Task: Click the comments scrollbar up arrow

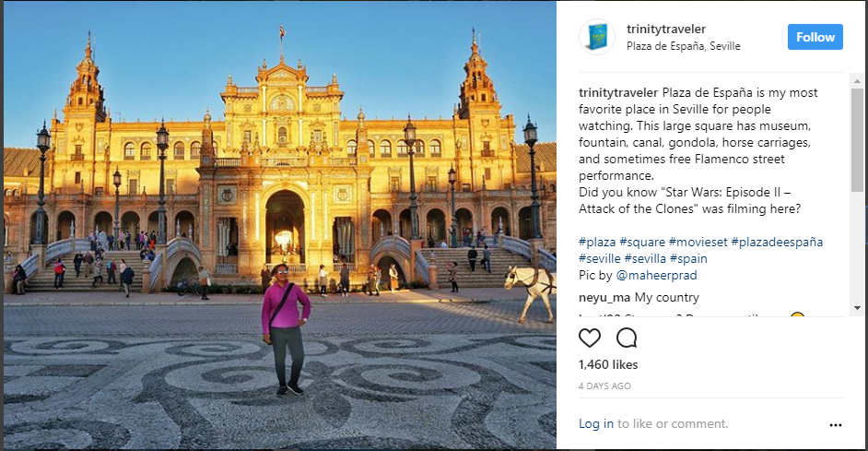Action: (857, 81)
